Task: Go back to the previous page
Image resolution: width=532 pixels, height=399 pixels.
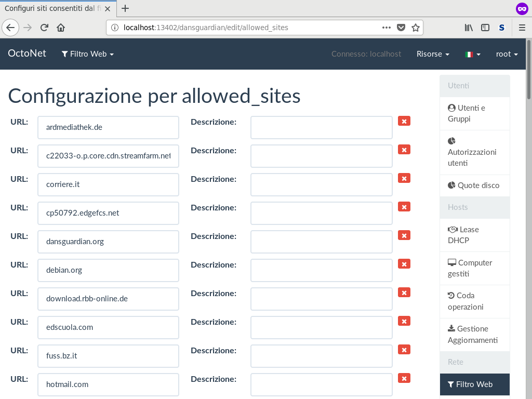Action: point(10,28)
